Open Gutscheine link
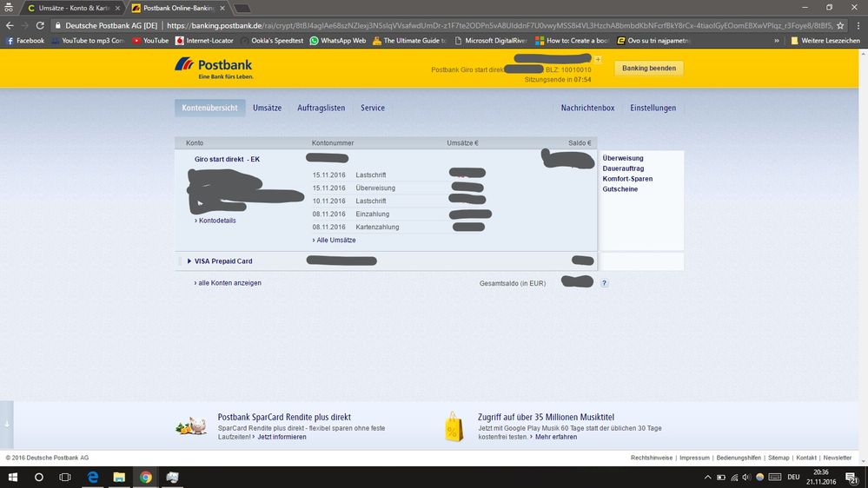This screenshot has width=868, height=488. click(x=620, y=189)
